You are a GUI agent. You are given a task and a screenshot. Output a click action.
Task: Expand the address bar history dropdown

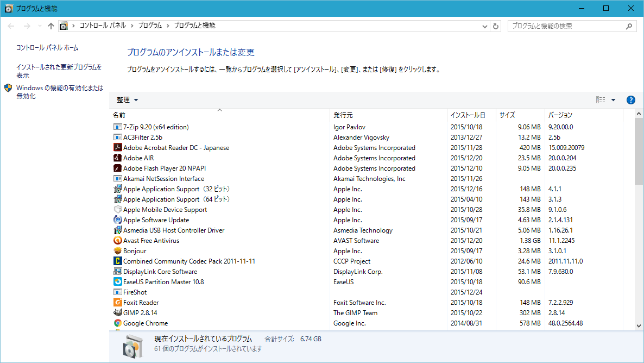pyautogui.click(x=485, y=26)
